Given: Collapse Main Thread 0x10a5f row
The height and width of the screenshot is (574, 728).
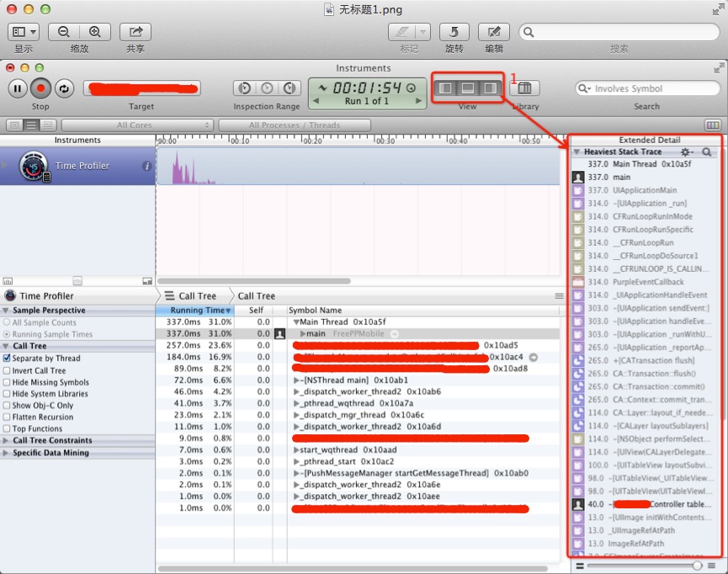Looking at the screenshot, I should (296, 322).
